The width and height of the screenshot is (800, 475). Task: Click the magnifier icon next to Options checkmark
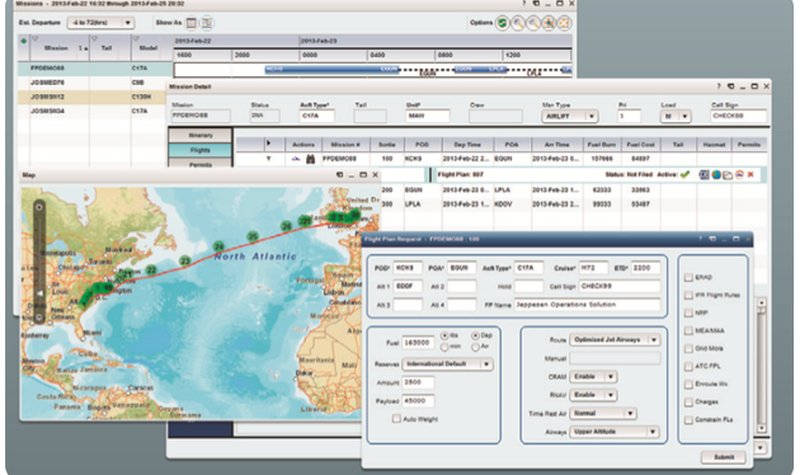coord(517,22)
